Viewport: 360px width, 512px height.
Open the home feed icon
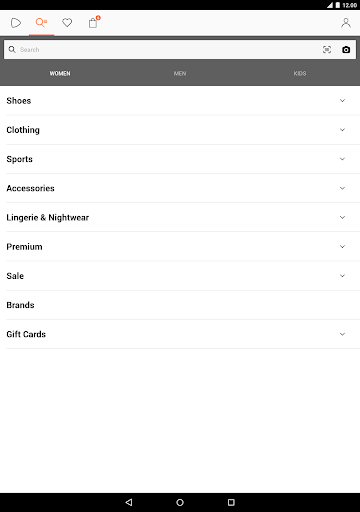tap(16, 23)
